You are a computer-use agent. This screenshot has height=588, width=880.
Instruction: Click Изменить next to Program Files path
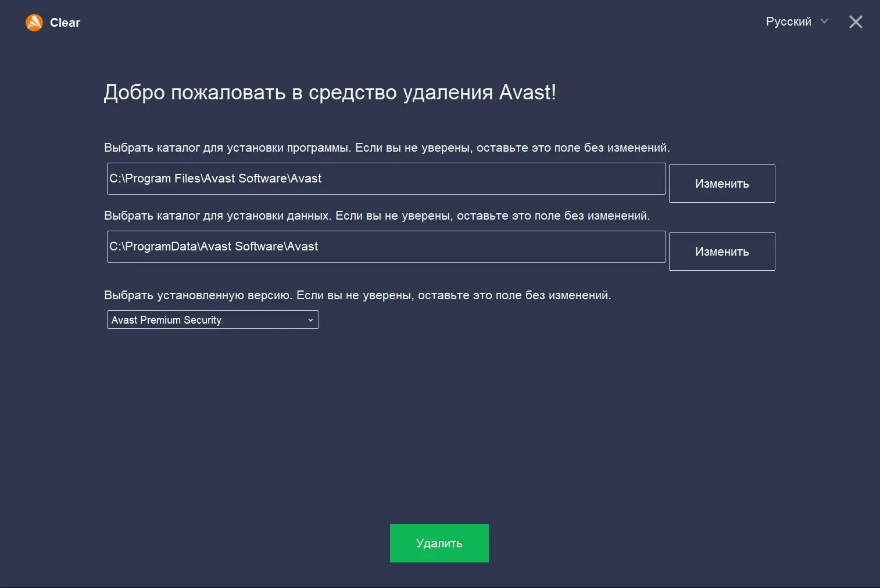tap(722, 184)
